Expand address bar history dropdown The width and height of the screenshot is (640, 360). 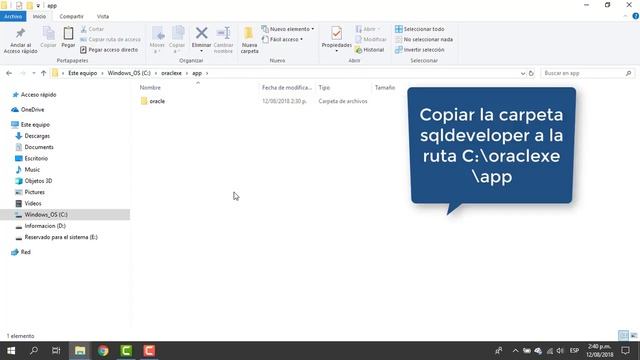523,73
